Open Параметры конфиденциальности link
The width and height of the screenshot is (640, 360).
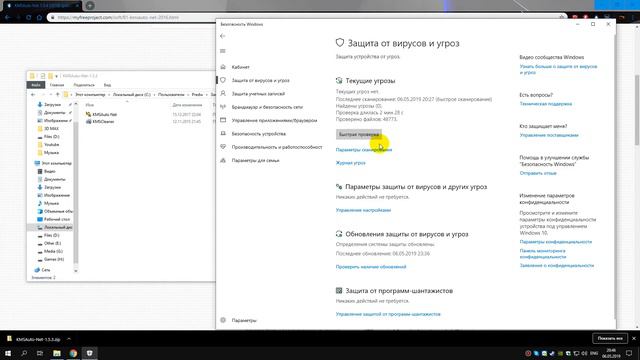point(556,242)
